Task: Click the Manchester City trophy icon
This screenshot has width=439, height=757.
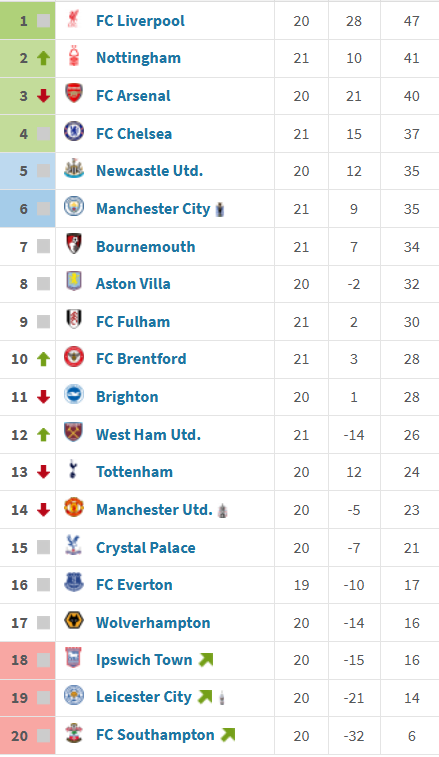Action: click(x=220, y=209)
